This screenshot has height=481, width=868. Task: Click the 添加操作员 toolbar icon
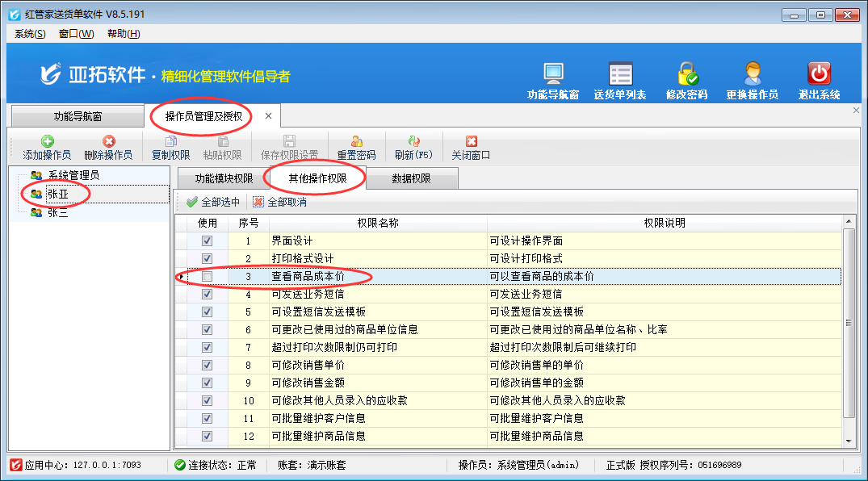click(47, 142)
